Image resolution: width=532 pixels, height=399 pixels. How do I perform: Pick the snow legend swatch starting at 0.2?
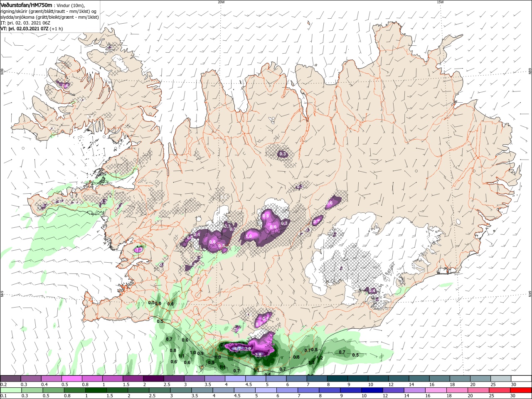11,379
